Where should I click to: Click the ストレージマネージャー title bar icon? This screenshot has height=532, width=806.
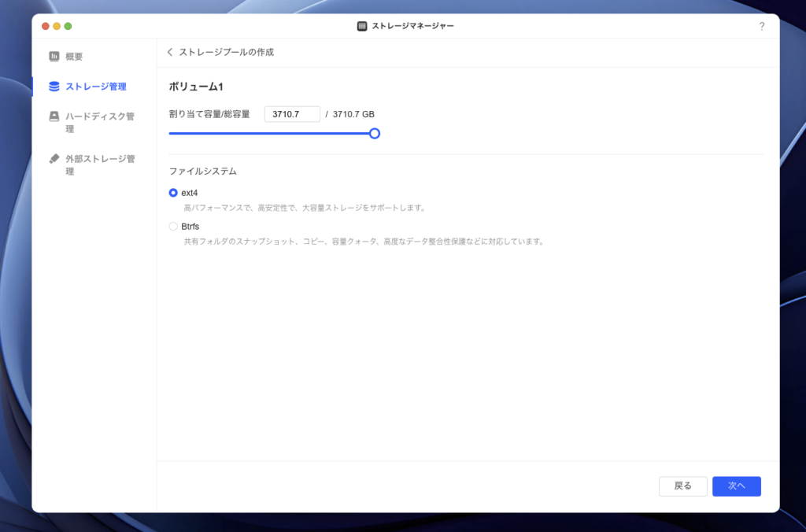362,26
